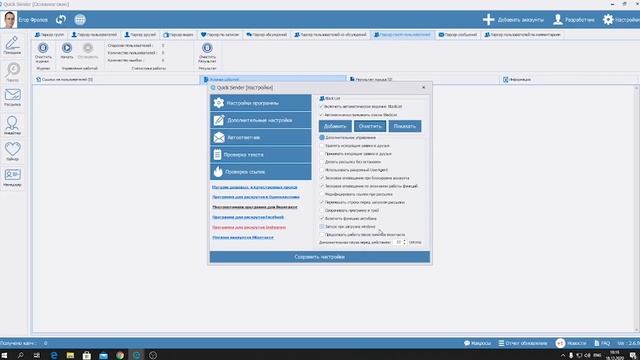640x360 pixels.
Task: Open Настройки программы in the settings dialog
Action: pos(261,103)
